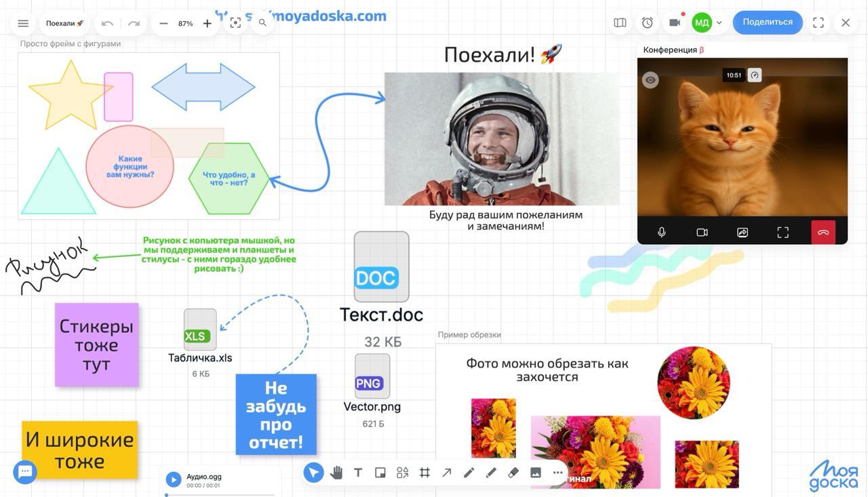Pick the arrow connector tool
Viewport: 868px width, 497px height.
pos(447,473)
